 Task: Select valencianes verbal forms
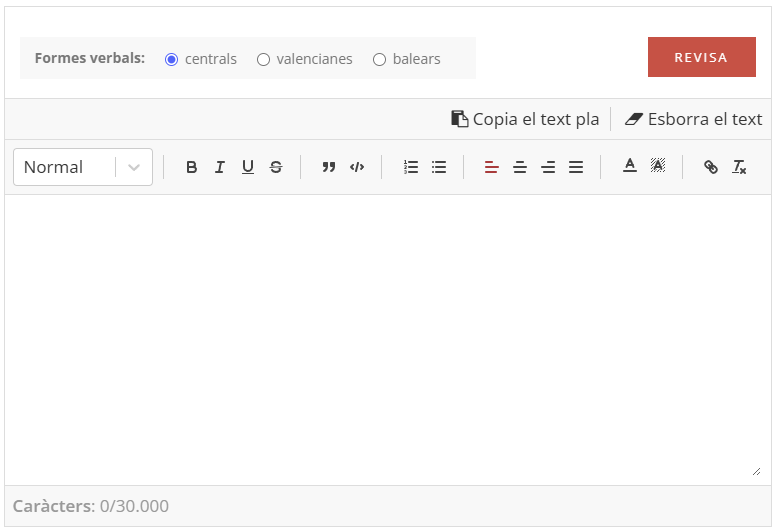[x=264, y=59]
